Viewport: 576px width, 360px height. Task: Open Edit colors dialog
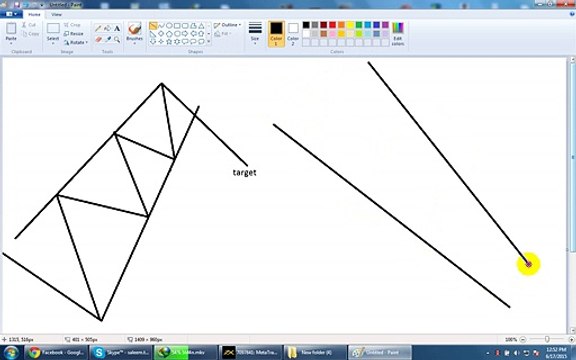[x=398, y=33]
